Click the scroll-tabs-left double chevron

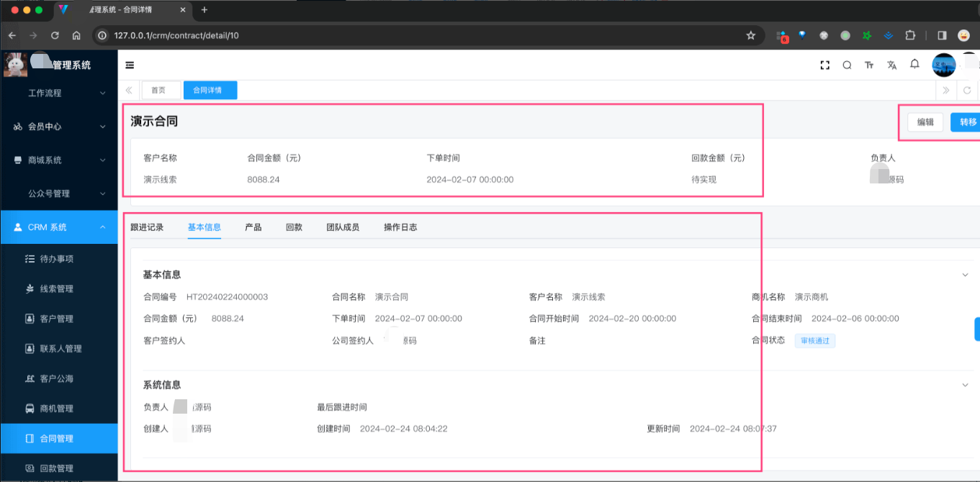point(129,90)
